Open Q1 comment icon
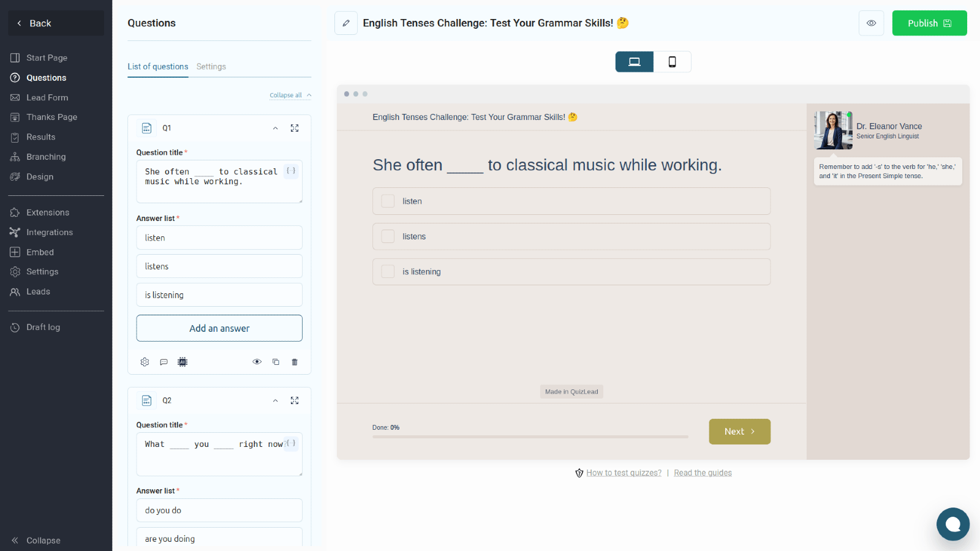The image size is (980, 551). [x=164, y=362]
